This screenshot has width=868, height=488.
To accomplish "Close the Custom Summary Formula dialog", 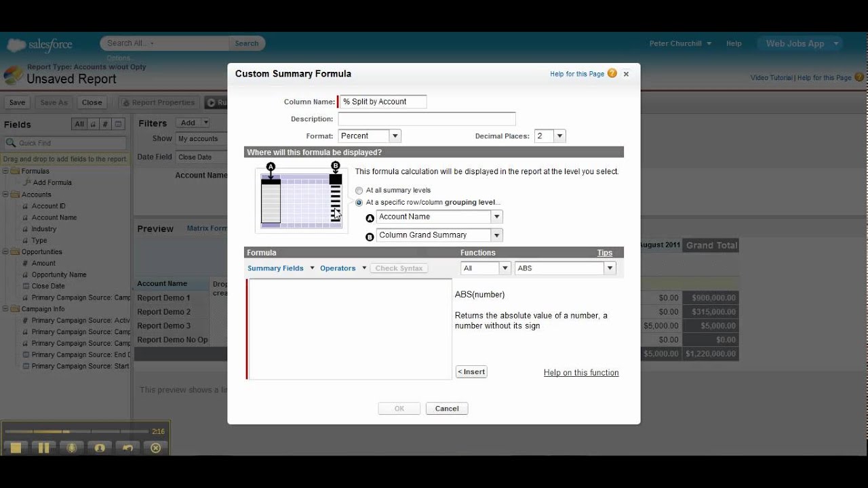I will point(626,74).
